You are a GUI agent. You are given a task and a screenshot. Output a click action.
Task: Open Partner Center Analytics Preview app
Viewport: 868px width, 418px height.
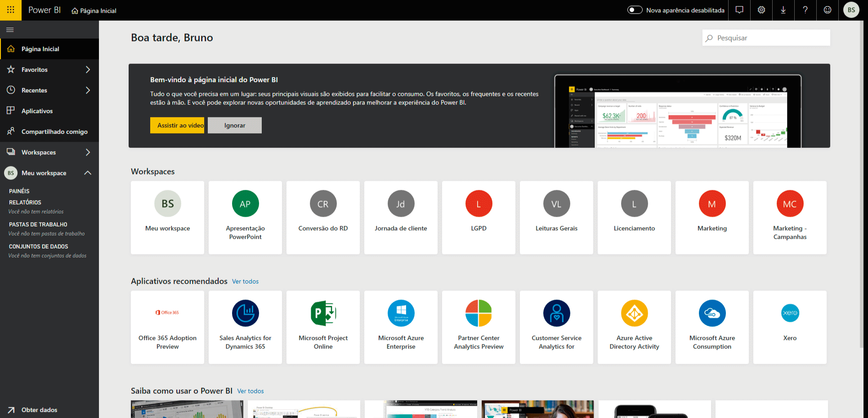click(479, 327)
